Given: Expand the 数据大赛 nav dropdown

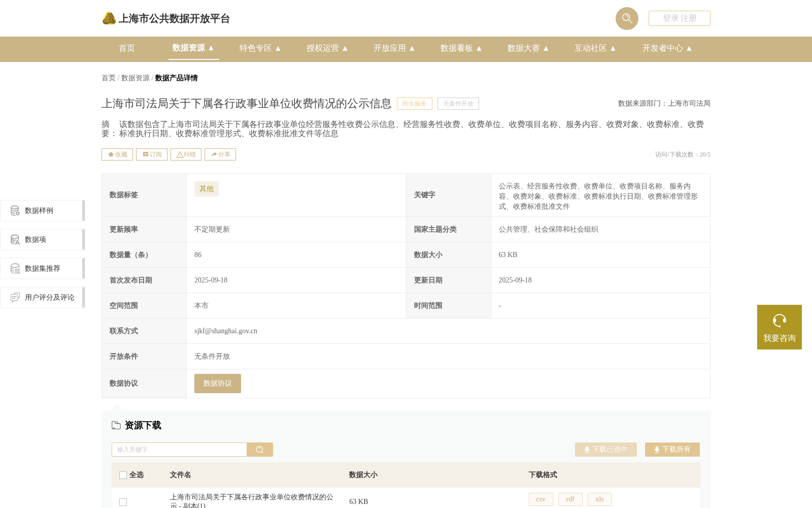Looking at the screenshot, I should (x=528, y=48).
